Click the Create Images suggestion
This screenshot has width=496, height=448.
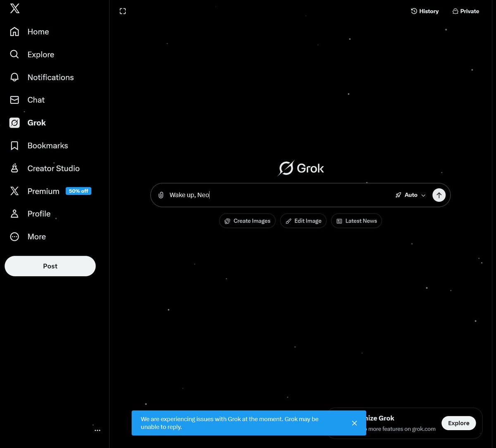247,221
